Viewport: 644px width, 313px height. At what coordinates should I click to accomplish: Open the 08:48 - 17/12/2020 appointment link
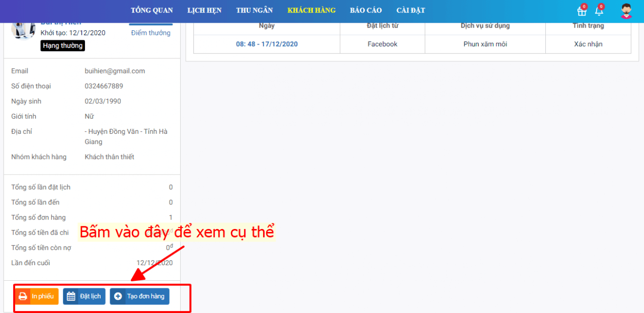tap(267, 44)
